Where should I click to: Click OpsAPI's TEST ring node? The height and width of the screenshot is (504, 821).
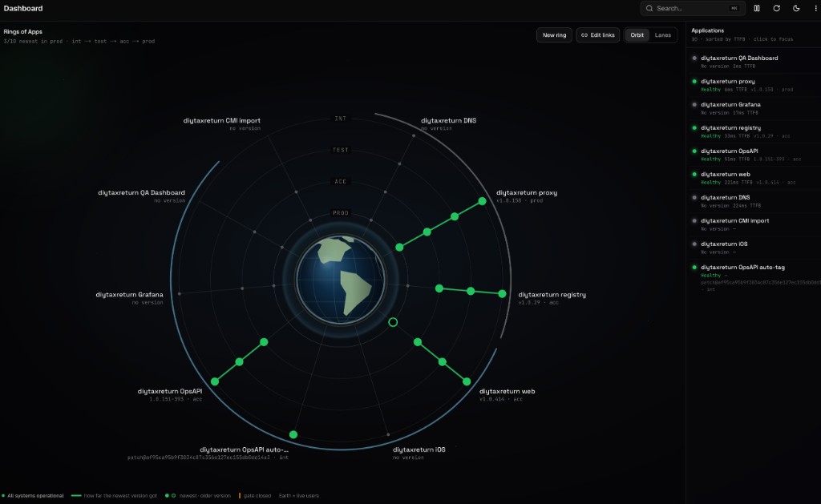click(239, 361)
